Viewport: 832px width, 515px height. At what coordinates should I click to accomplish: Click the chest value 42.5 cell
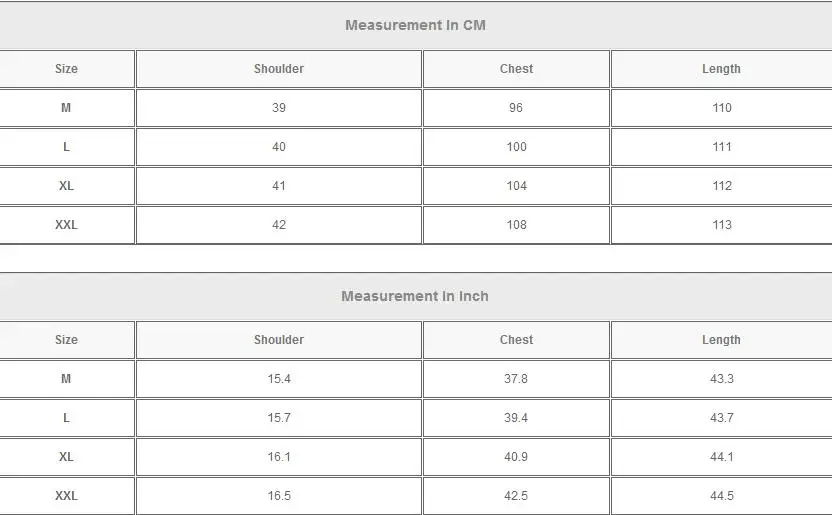(516, 496)
